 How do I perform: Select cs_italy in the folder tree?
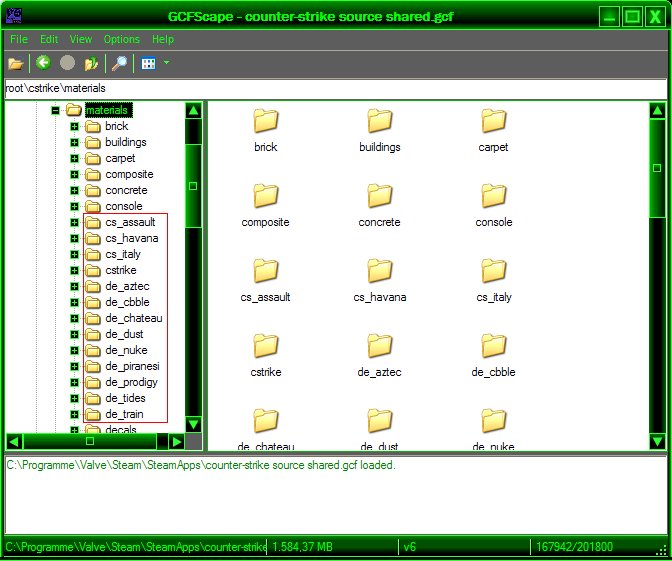pyautogui.click(x=123, y=254)
